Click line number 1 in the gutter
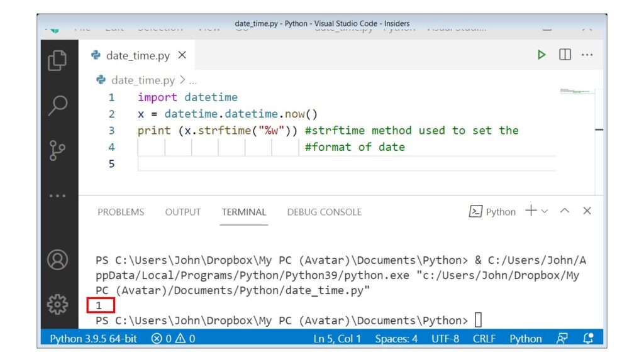644x362 pixels. [111, 97]
